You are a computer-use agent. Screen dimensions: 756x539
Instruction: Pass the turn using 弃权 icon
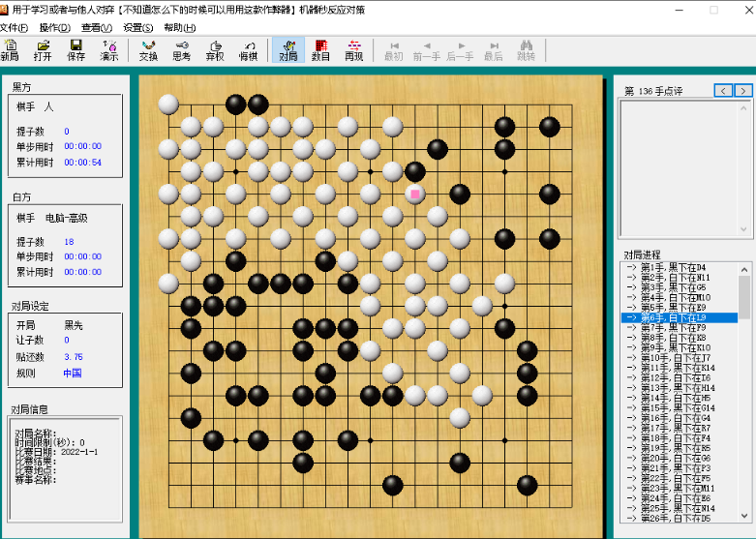coord(215,50)
